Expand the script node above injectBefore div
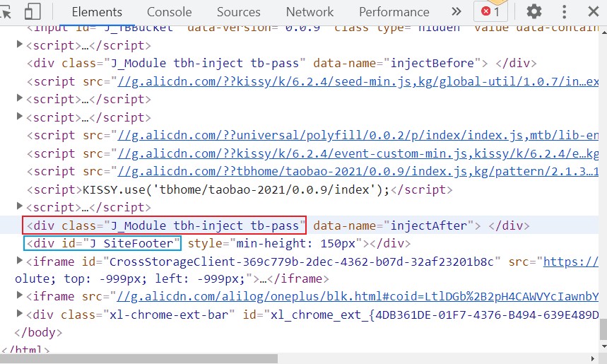Viewport: 607px width, 364px height. tap(19, 44)
